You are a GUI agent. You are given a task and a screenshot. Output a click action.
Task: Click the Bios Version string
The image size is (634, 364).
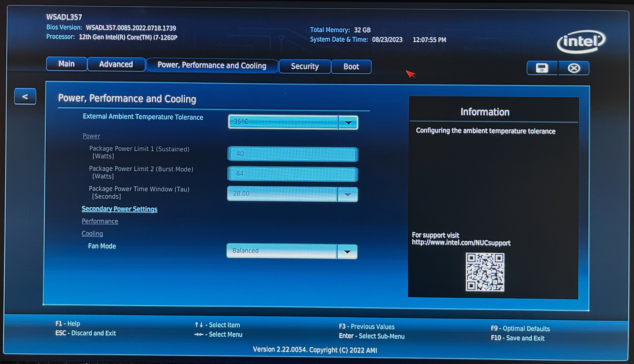131,28
